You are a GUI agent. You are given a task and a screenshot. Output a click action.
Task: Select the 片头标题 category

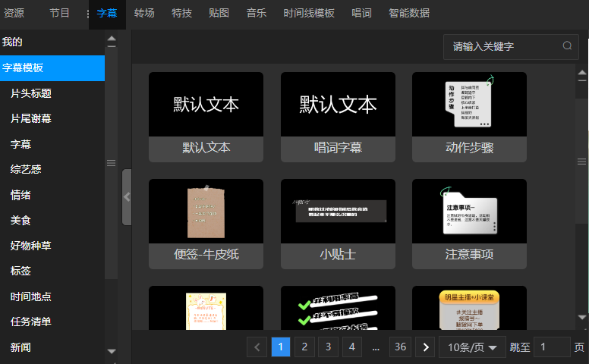pos(31,93)
